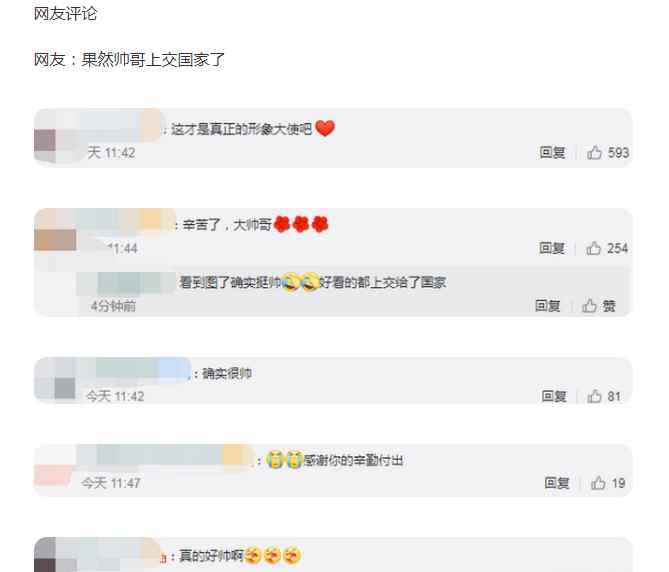
Task: Like the comment with 593 likes
Action: [594, 152]
